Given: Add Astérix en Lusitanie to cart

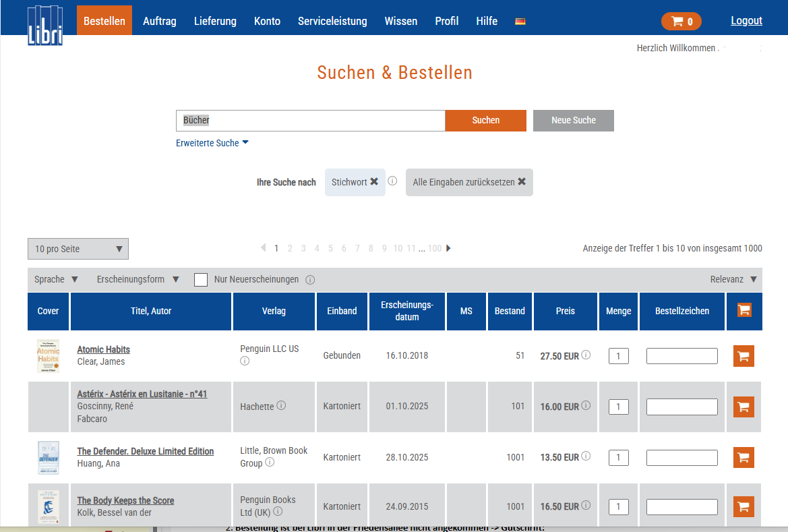Looking at the screenshot, I should click(744, 407).
